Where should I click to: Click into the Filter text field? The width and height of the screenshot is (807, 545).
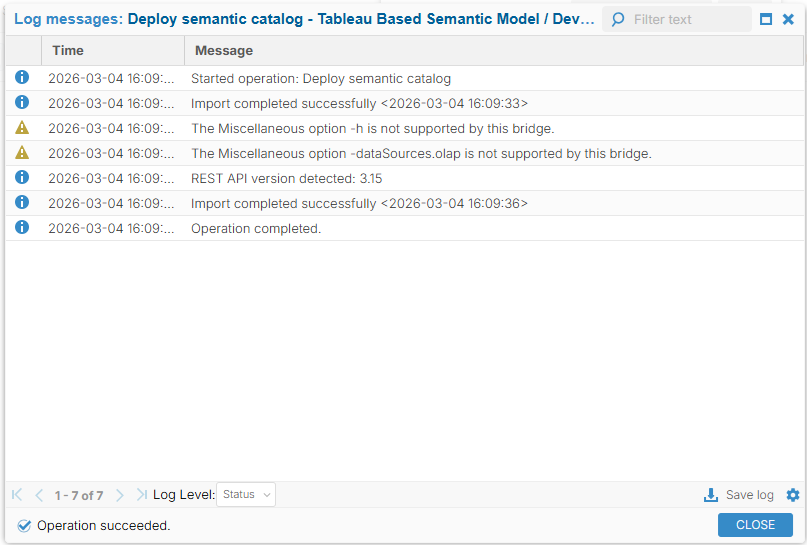click(x=688, y=19)
